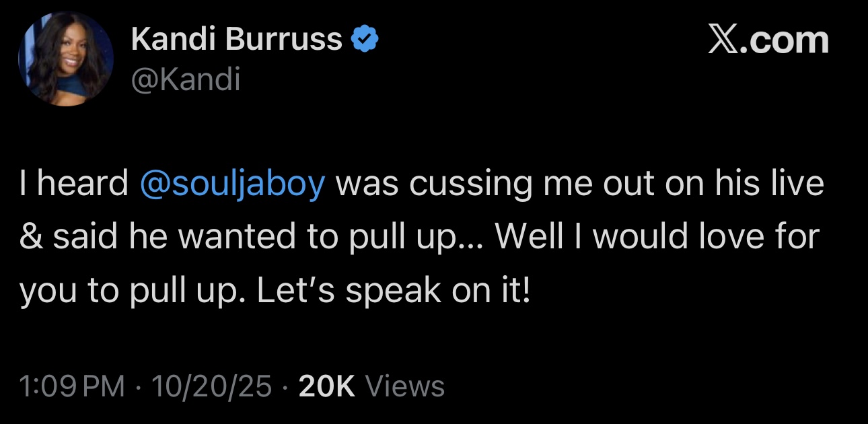Open Kandi Burruss's profile picture
This screenshot has height=424, width=868.
coord(65,59)
